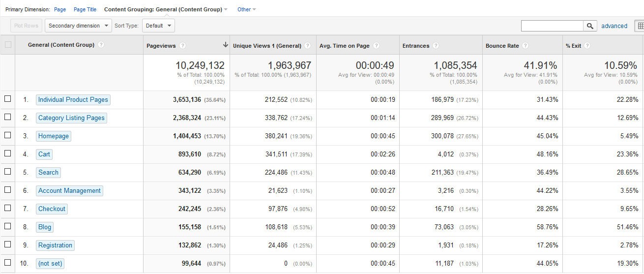Click overall bounce rate 41.91%
This screenshot has width=644, height=274.
point(540,65)
